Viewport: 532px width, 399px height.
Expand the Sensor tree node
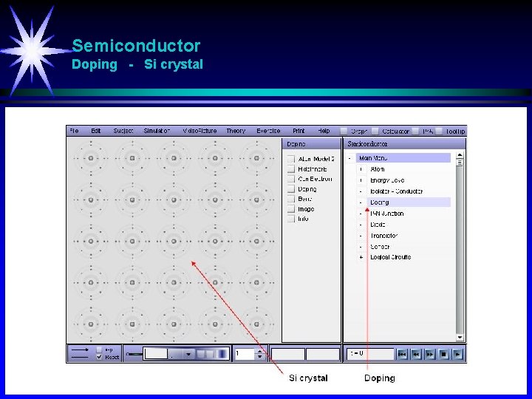coord(361,247)
